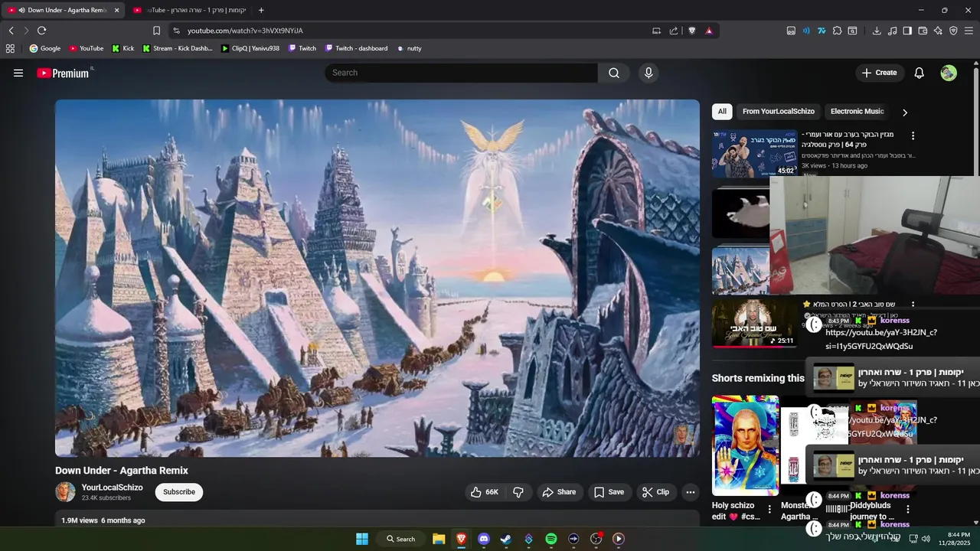Open the Holy schizo edit short thumbnail
The width and height of the screenshot is (980, 551).
(x=745, y=445)
